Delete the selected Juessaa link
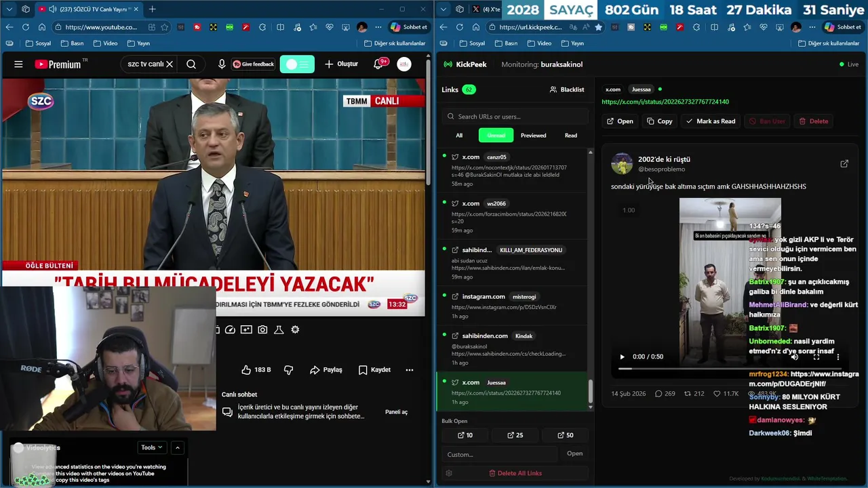The height and width of the screenshot is (488, 868). 814,121
